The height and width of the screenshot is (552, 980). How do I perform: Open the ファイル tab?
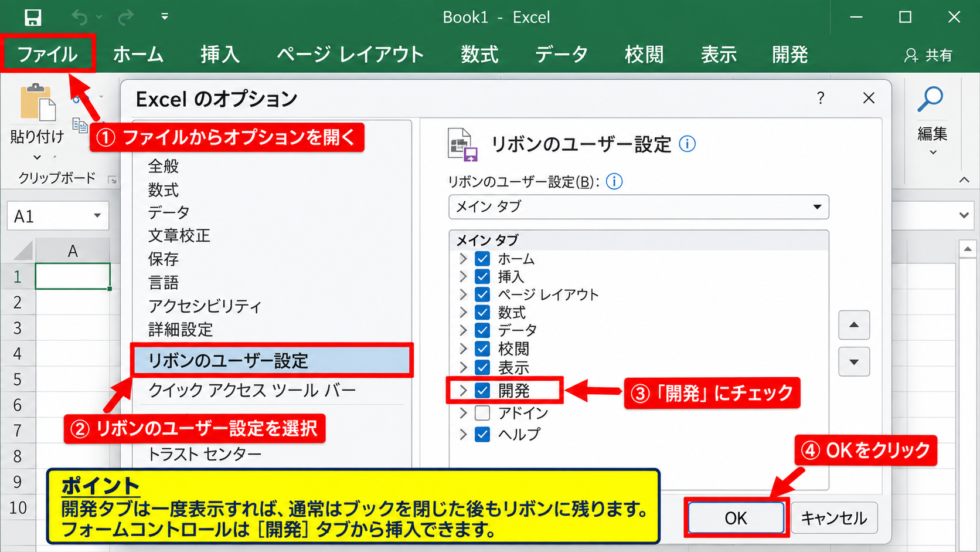[47, 55]
